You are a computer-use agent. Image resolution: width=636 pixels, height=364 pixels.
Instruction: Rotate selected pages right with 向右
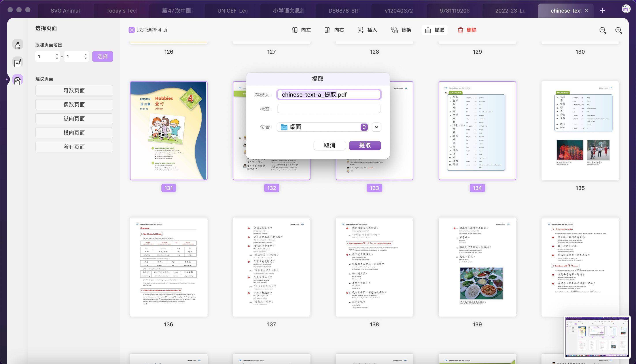coord(334,30)
